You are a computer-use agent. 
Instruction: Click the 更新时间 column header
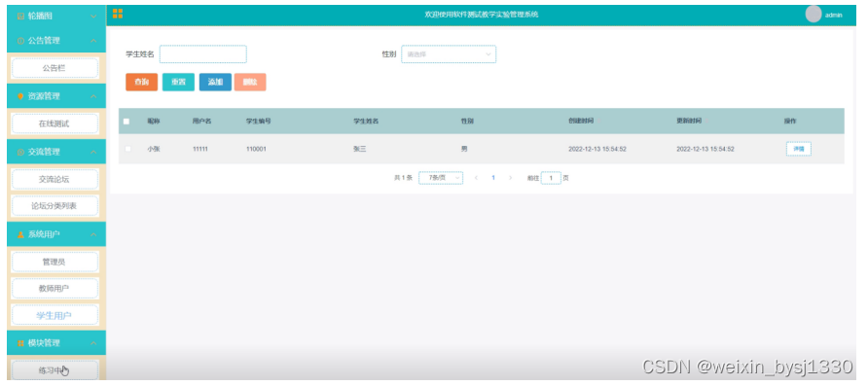click(x=689, y=122)
